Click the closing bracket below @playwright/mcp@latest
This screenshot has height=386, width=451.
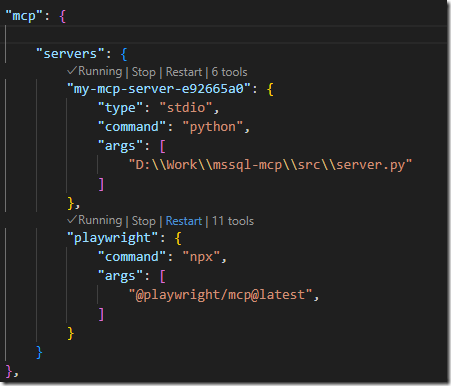101,314
